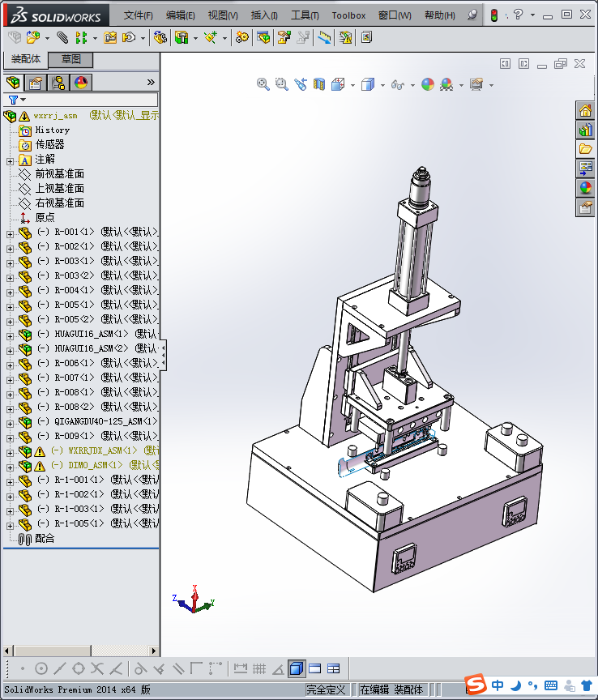
Task: Select the 配合 mates folder
Action: tap(45, 539)
